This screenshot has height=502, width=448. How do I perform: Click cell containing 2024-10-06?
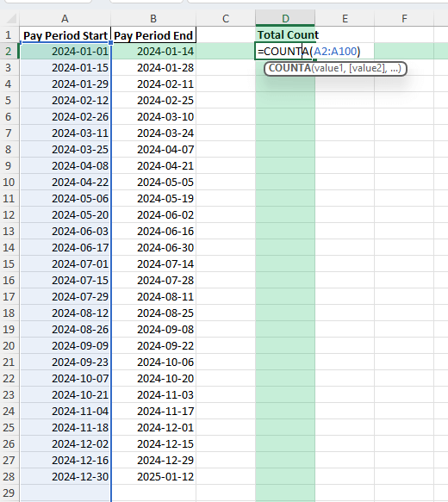point(153,362)
